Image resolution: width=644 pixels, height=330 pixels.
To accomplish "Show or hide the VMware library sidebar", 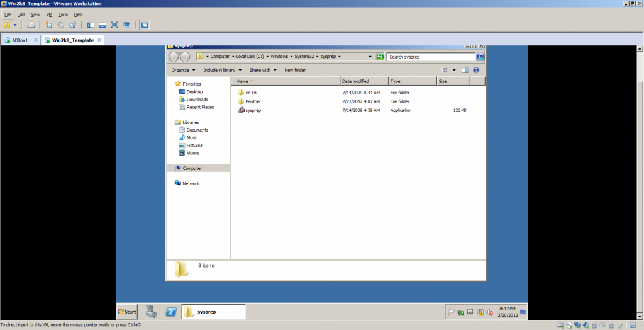I will [x=91, y=25].
